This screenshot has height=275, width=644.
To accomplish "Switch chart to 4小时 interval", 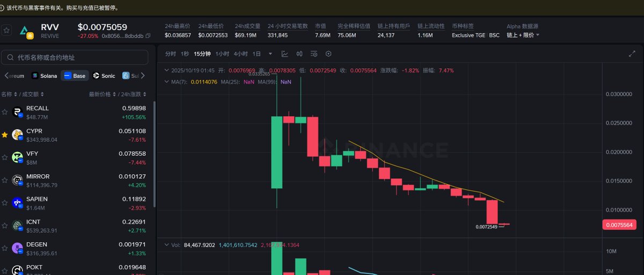I will (x=241, y=54).
